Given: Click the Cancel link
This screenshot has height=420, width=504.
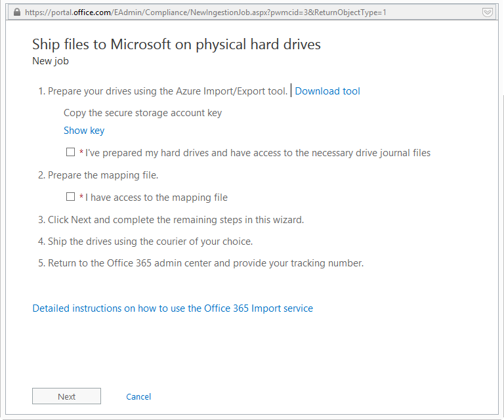Looking at the screenshot, I should [x=138, y=396].
